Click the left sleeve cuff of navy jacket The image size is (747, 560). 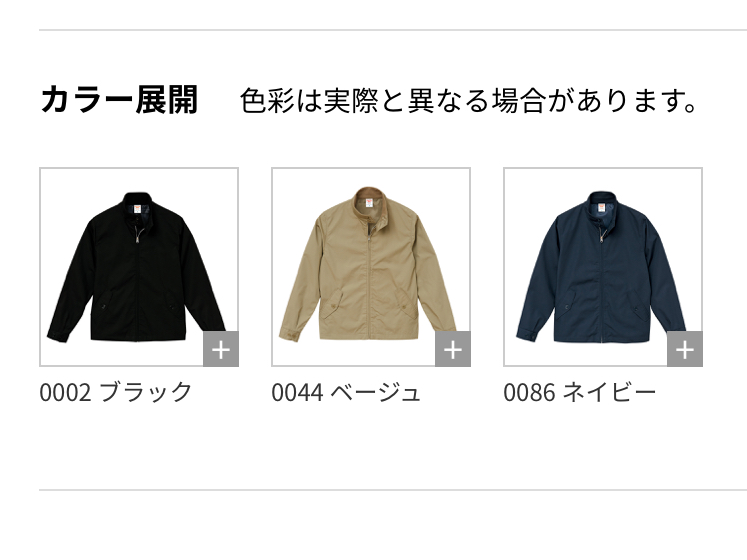526,333
